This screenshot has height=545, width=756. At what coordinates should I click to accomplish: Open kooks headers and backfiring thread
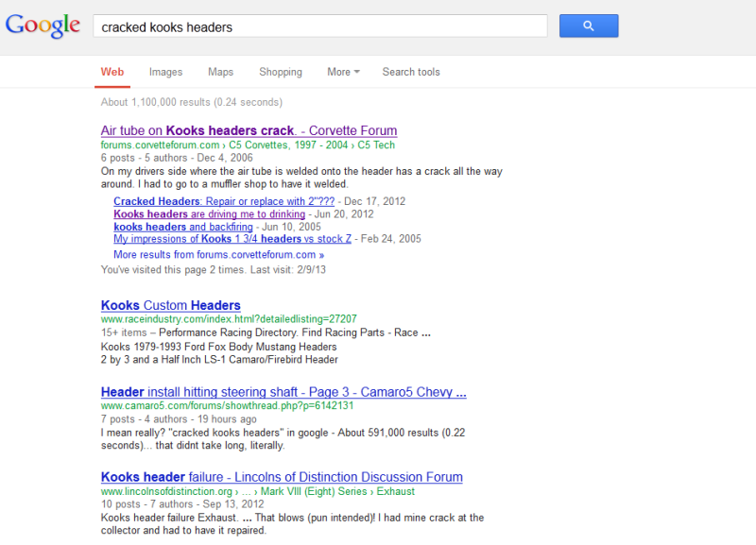183,227
